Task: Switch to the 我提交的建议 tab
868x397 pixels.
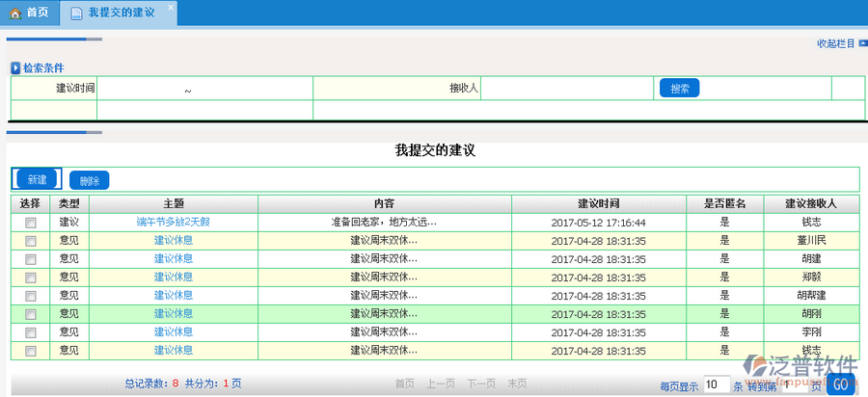Action: [x=120, y=13]
